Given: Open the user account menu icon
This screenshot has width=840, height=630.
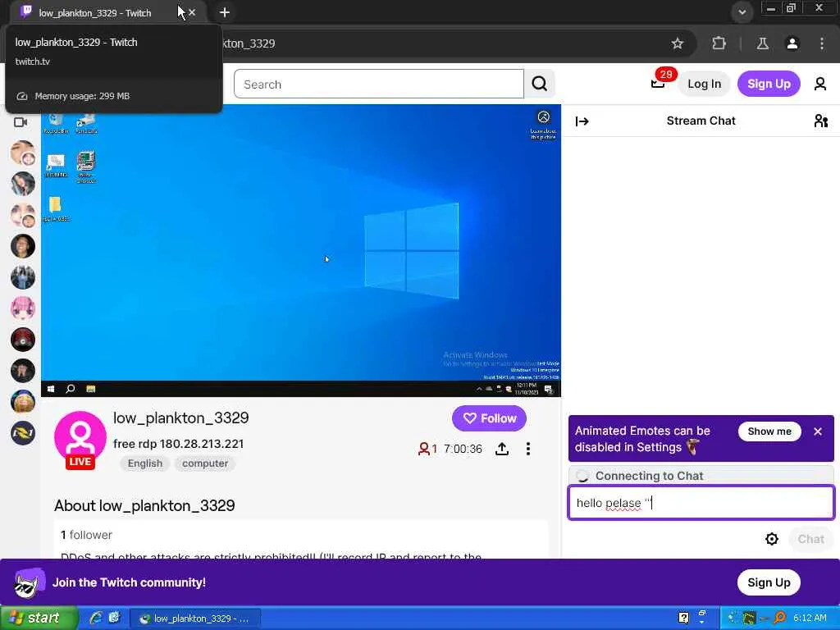Looking at the screenshot, I should (x=820, y=84).
